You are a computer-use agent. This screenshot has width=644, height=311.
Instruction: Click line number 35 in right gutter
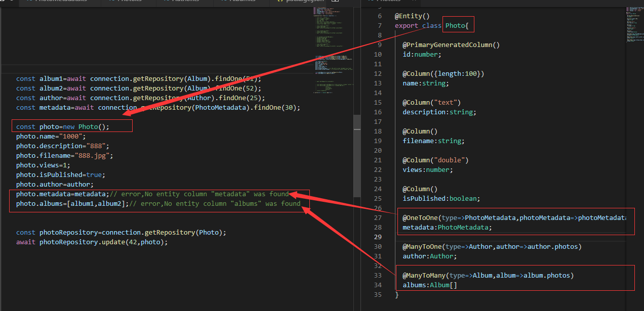(x=378, y=294)
